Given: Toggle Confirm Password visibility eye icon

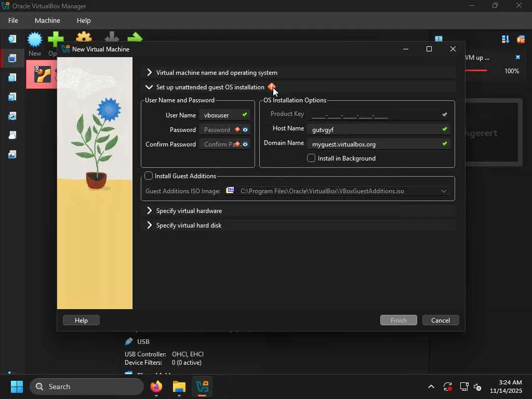Looking at the screenshot, I should tap(245, 144).
